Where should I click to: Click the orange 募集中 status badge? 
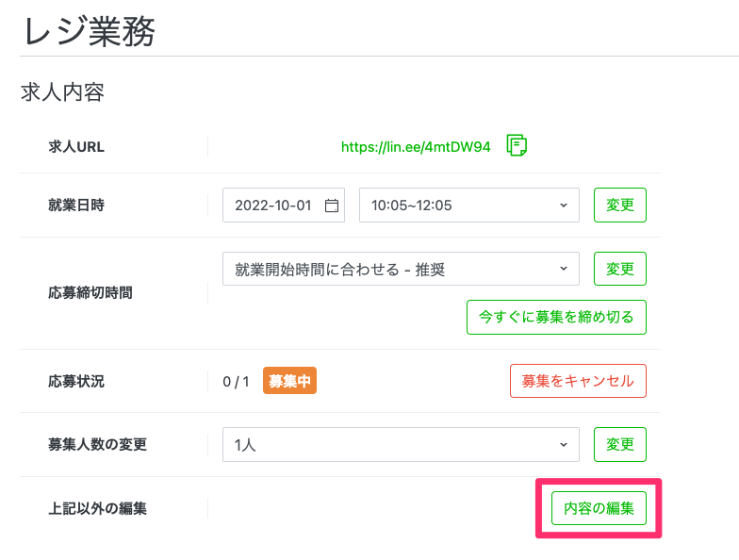290,382
